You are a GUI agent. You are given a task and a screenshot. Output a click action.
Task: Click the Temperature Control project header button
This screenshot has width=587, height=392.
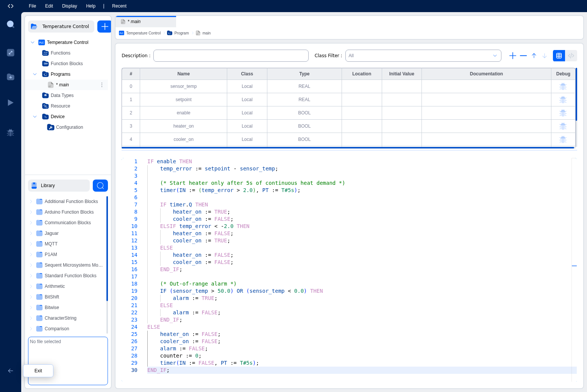pos(61,27)
